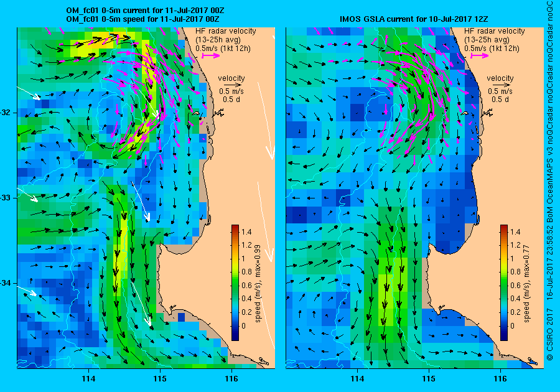Click longitude 115 label under the right map

[x=429, y=379]
